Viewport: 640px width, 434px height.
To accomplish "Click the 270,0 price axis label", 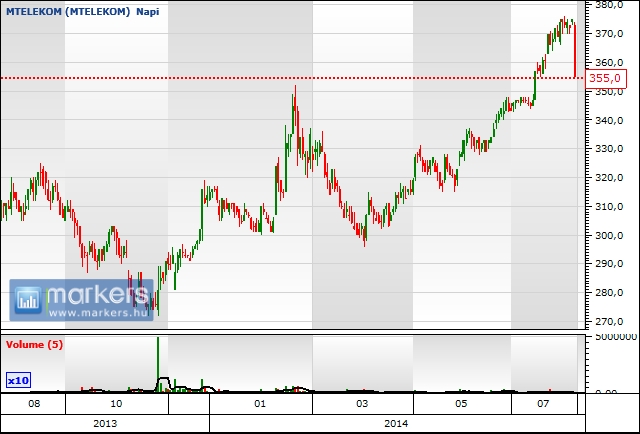I will (610, 322).
